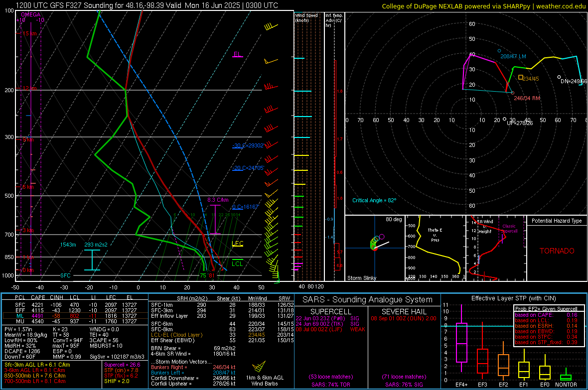Click 'SARS - Sounding Analogue System' heading
The width and height of the screenshot is (588, 390).
tap(368, 300)
